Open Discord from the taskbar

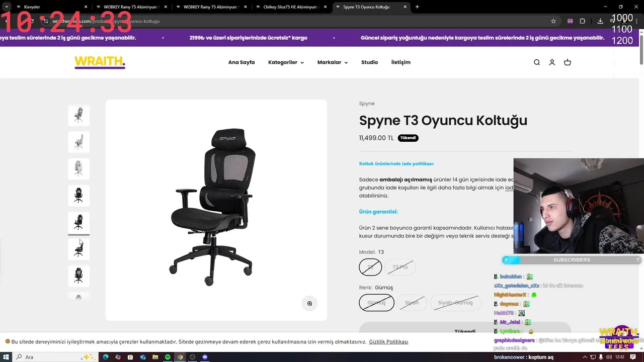[205, 357]
